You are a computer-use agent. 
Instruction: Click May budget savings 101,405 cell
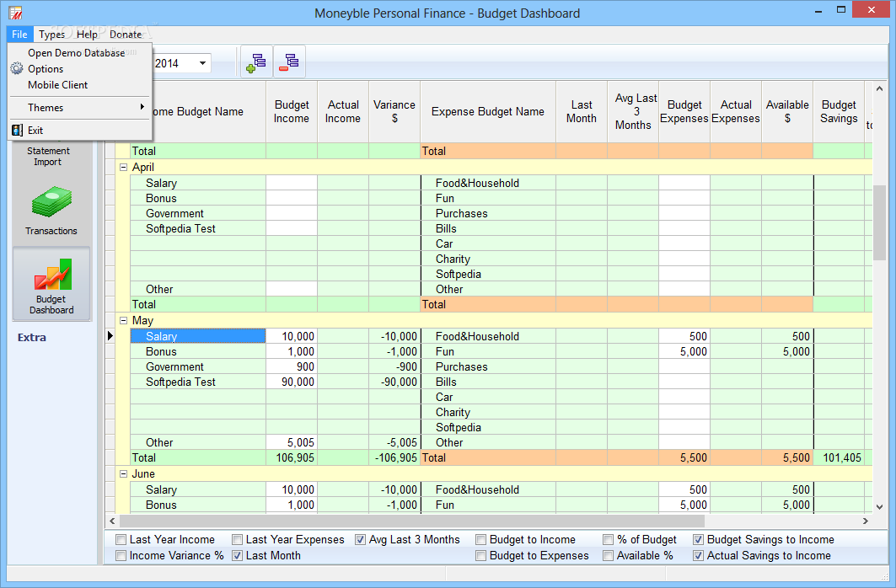click(x=839, y=457)
